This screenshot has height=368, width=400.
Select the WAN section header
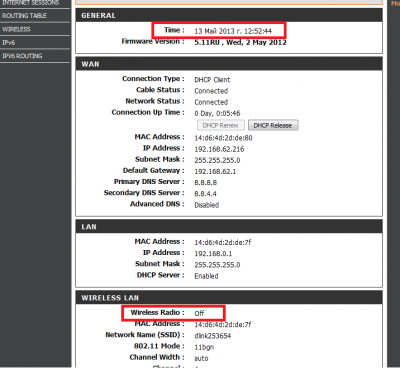click(229, 64)
